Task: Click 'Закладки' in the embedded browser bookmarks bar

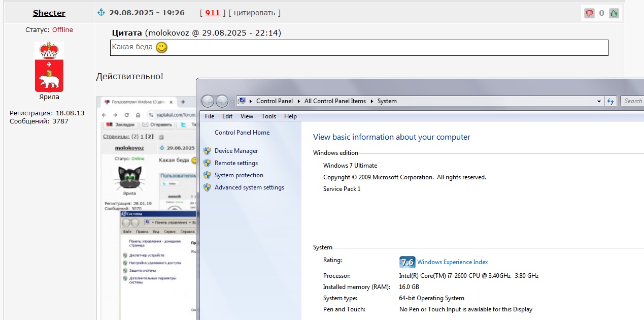Action: 121,125
